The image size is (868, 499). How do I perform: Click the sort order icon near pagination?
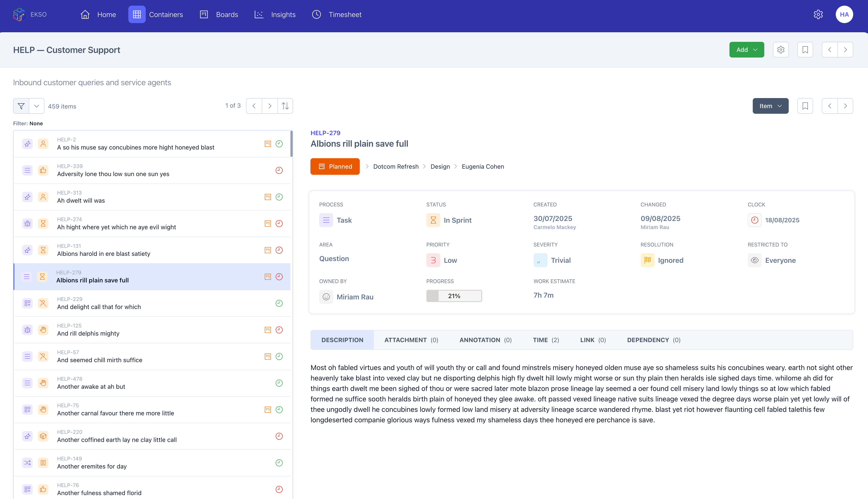point(285,106)
